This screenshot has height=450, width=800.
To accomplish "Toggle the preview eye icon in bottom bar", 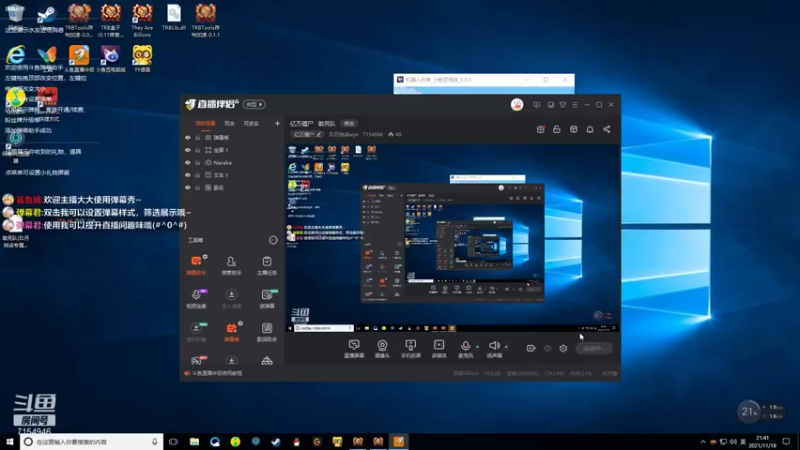I will pos(547,348).
